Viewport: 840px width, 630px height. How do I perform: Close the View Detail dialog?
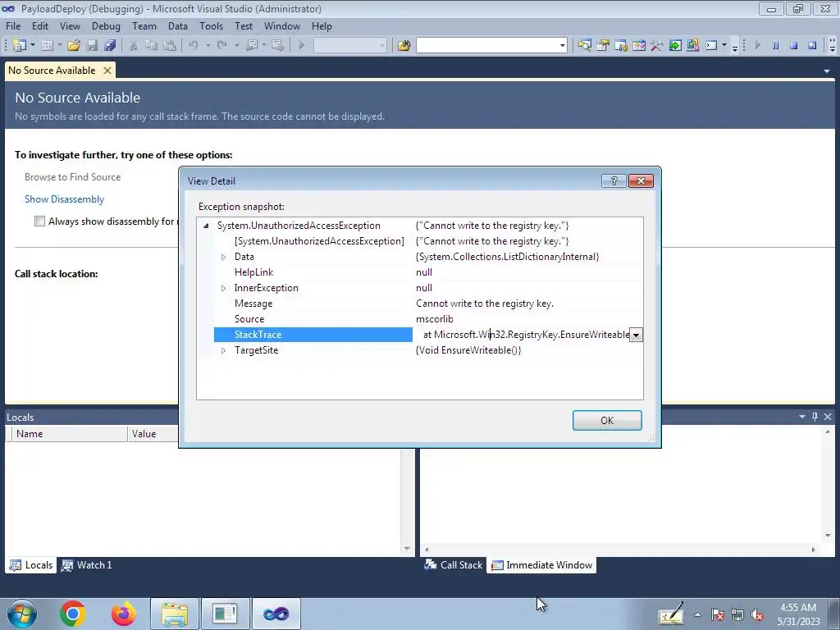point(641,181)
